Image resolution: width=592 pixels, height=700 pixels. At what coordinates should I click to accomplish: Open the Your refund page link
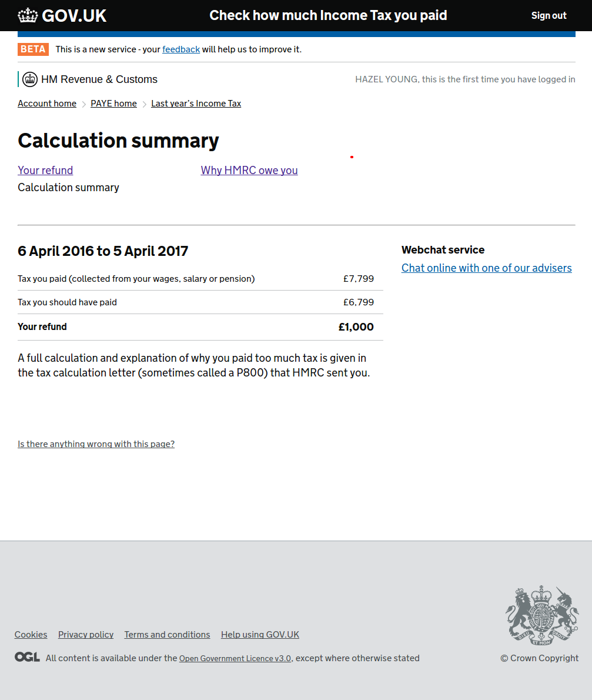pyautogui.click(x=45, y=170)
